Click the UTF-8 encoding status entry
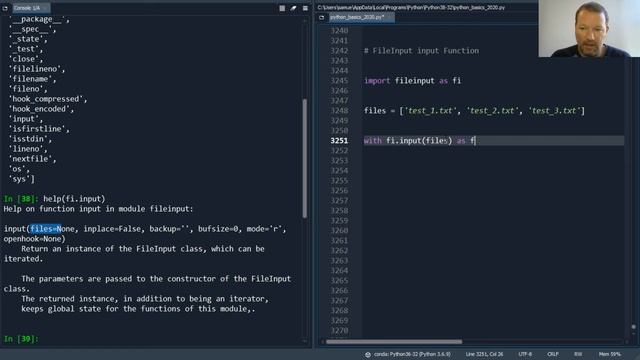The width and height of the screenshot is (640, 360). click(525, 354)
